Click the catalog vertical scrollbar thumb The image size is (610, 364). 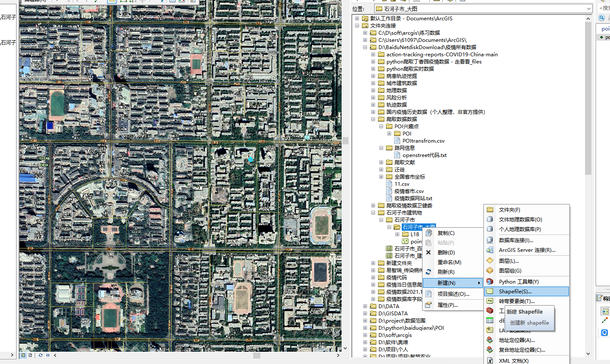pyautogui.click(x=588, y=98)
